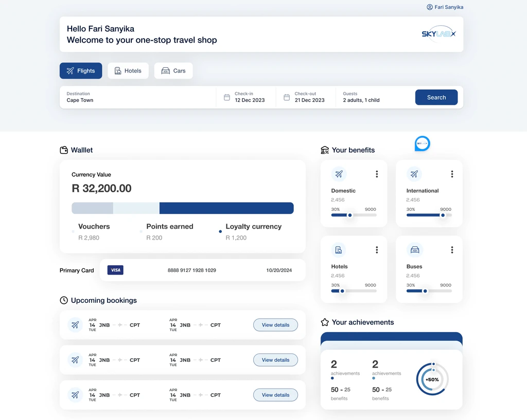
Task: Open the Domestic card three-dot menu
Action: [x=377, y=174]
